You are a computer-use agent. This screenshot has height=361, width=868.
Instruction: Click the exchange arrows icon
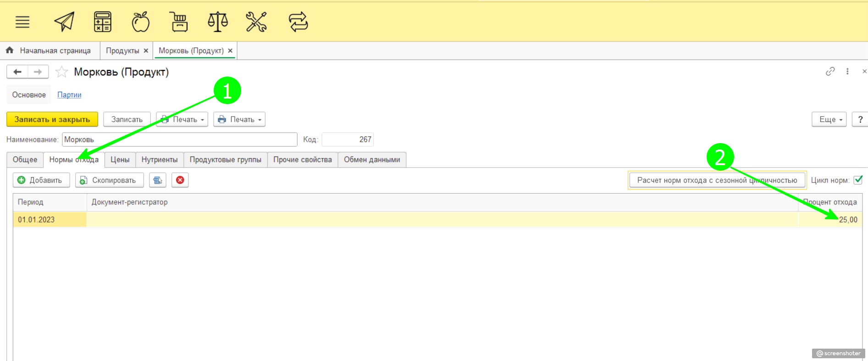tap(298, 22)
